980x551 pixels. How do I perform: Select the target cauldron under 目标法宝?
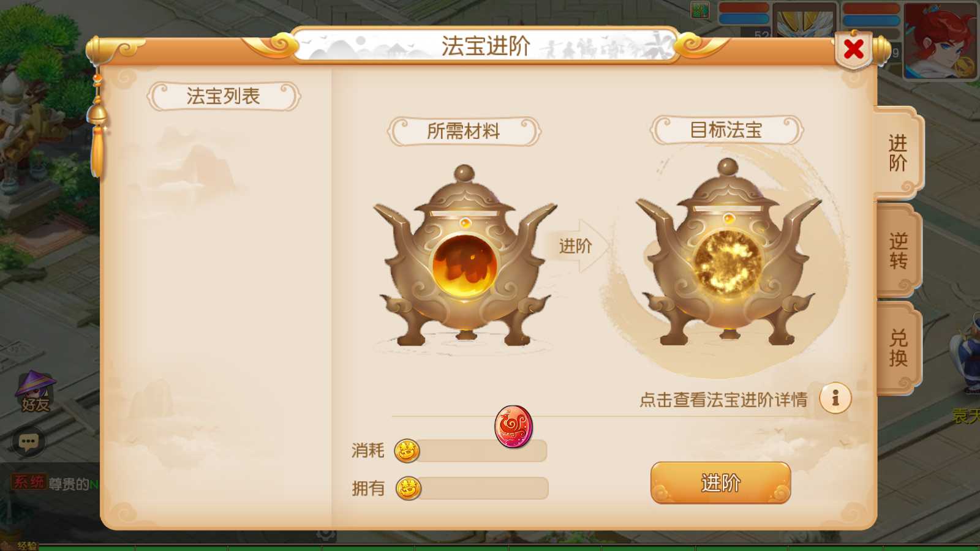(728, 252)
